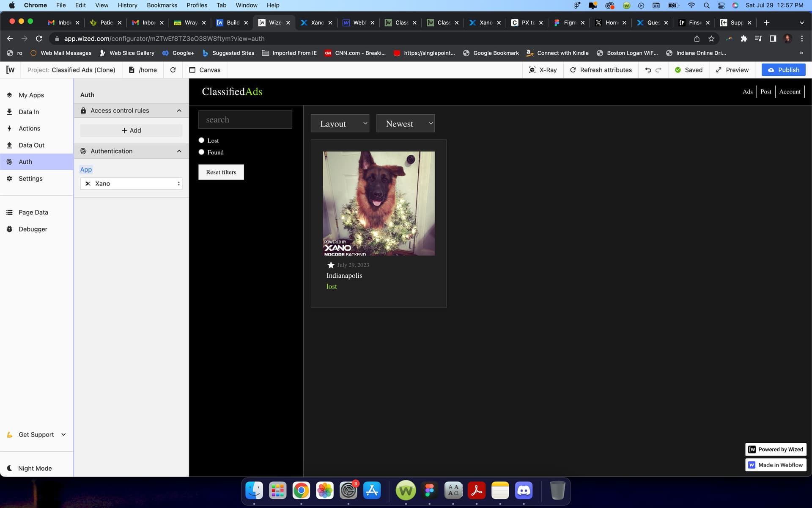Open the Newest sort dropdown
Screen dimensions: 812x508
pos(406,123)
